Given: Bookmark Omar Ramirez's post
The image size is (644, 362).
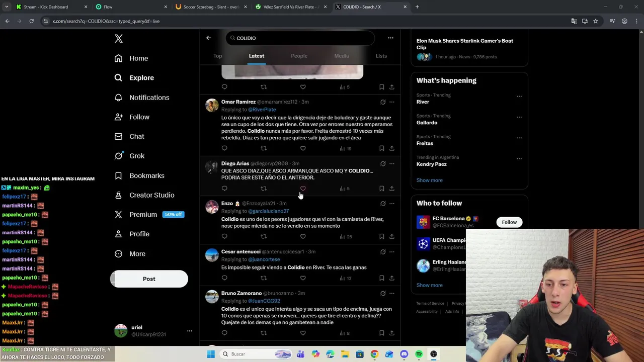Looking at the screenshot, I should pos(382,148).
